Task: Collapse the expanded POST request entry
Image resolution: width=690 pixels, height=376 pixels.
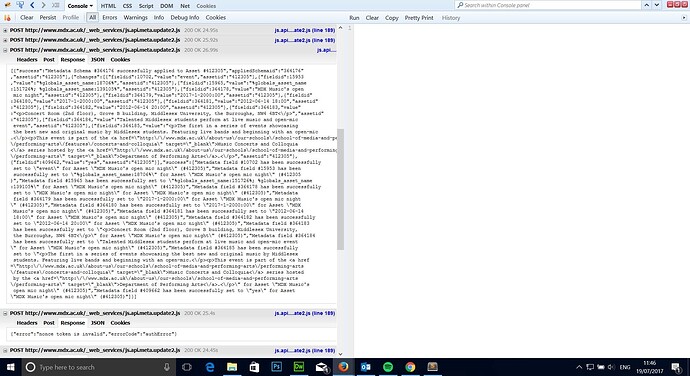Action: [x=5, y=50]
